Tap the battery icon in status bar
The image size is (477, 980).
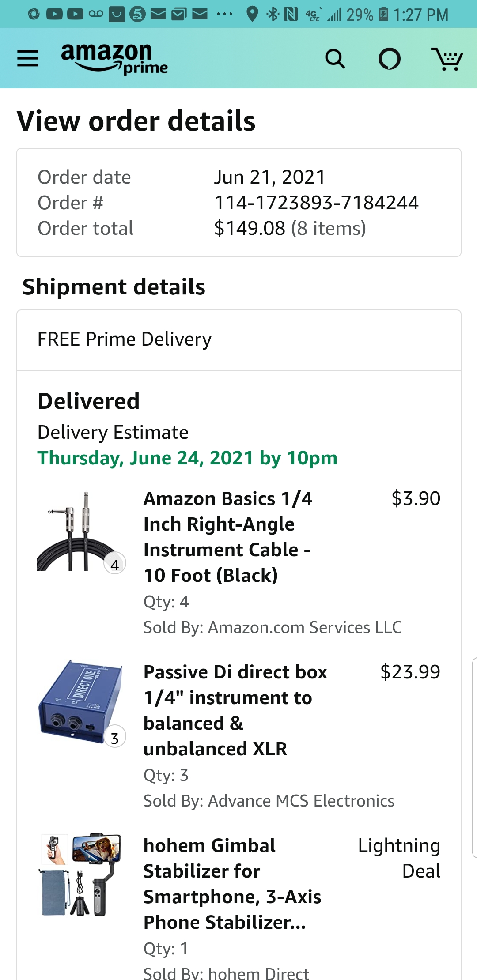[384, 14]
